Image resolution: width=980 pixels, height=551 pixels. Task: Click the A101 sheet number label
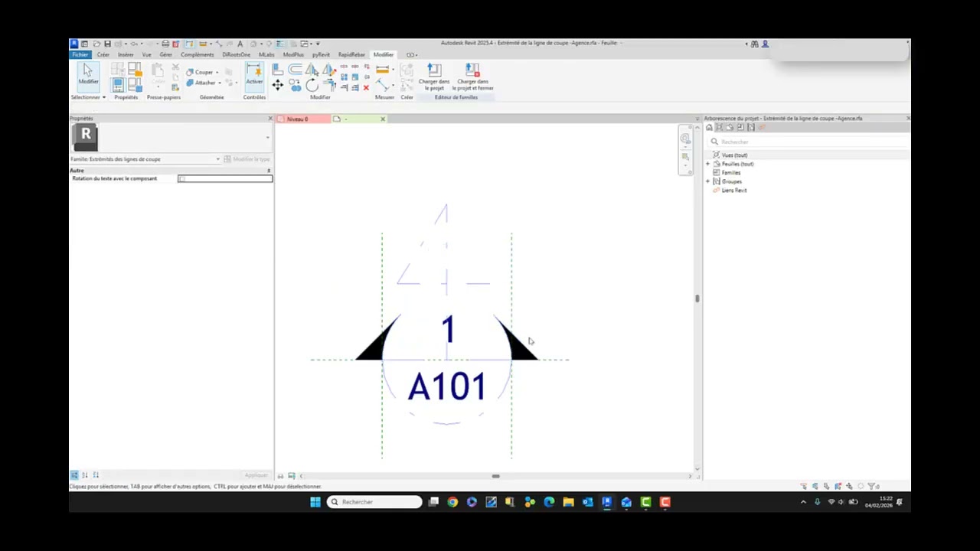(x=446, y=386)
